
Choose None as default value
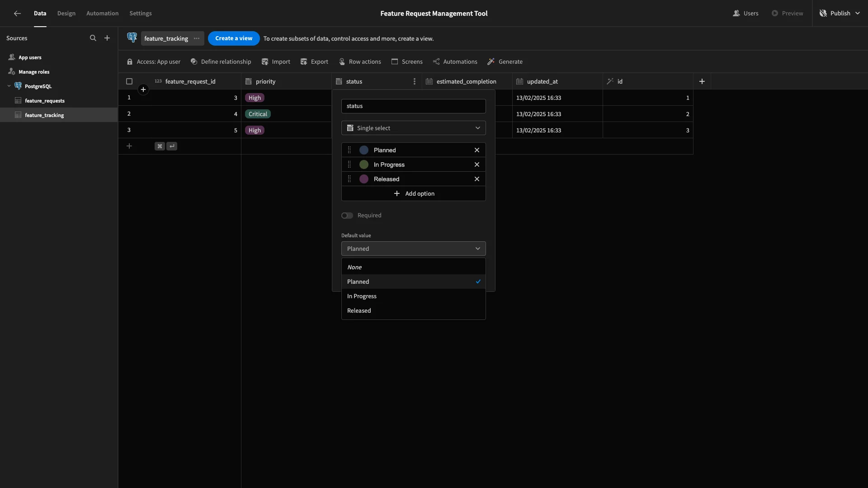(413, 267)
